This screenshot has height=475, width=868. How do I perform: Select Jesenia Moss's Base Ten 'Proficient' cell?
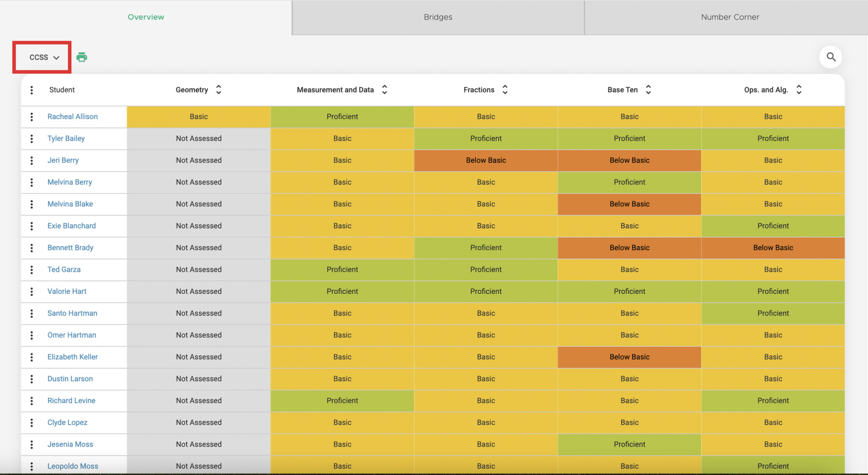click(x=629, y=444)
